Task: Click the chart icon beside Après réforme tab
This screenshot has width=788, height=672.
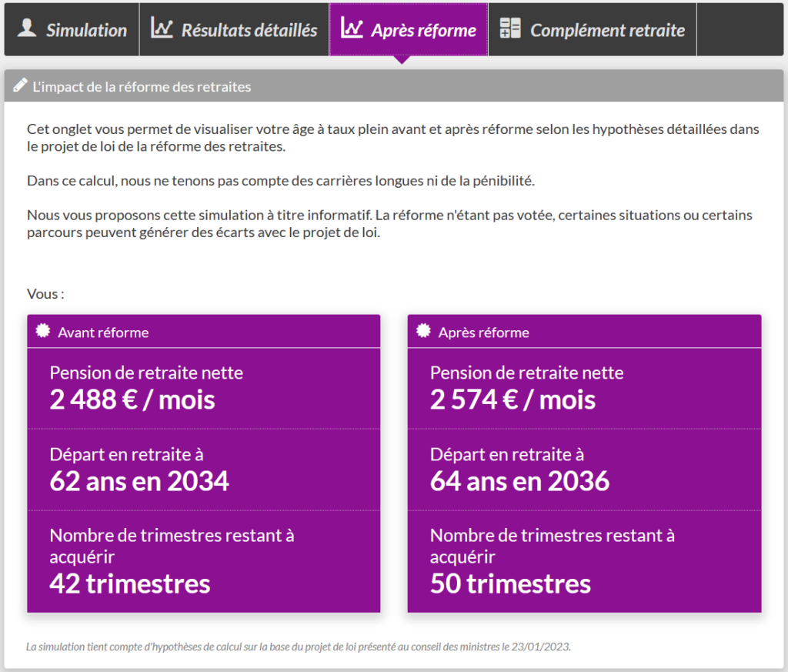Action: pos(352,28)
